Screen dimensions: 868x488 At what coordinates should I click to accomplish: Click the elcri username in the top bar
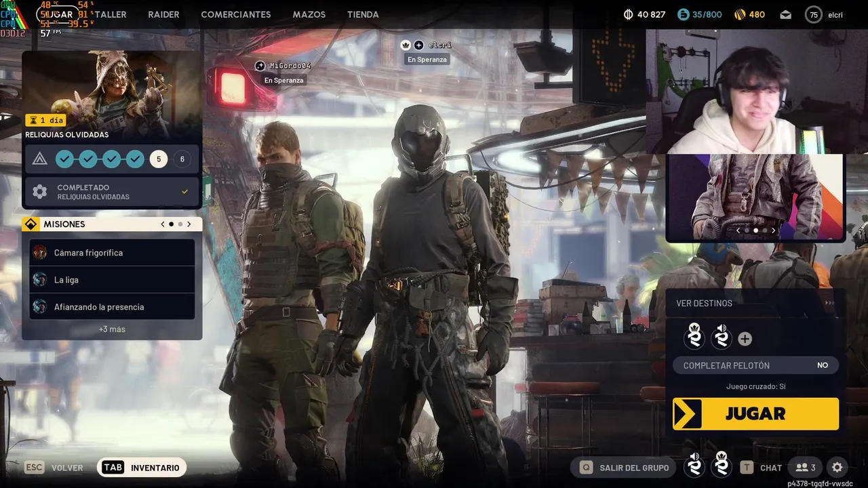point(835,15)
